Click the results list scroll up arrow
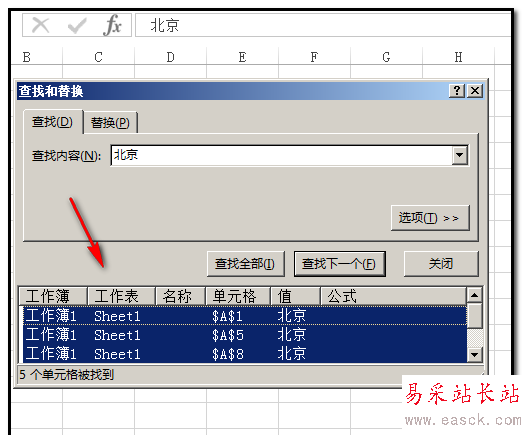522x435 pixels. [474, 295]
